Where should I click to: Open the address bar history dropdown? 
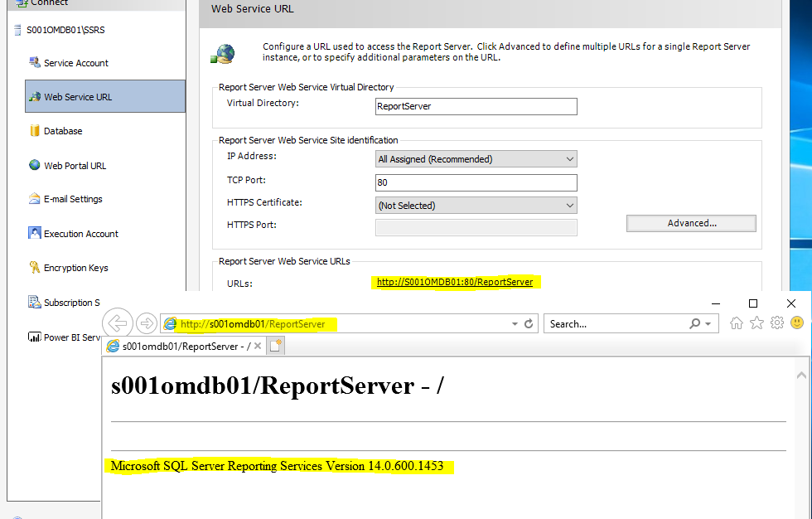click(x=515, y=323)
